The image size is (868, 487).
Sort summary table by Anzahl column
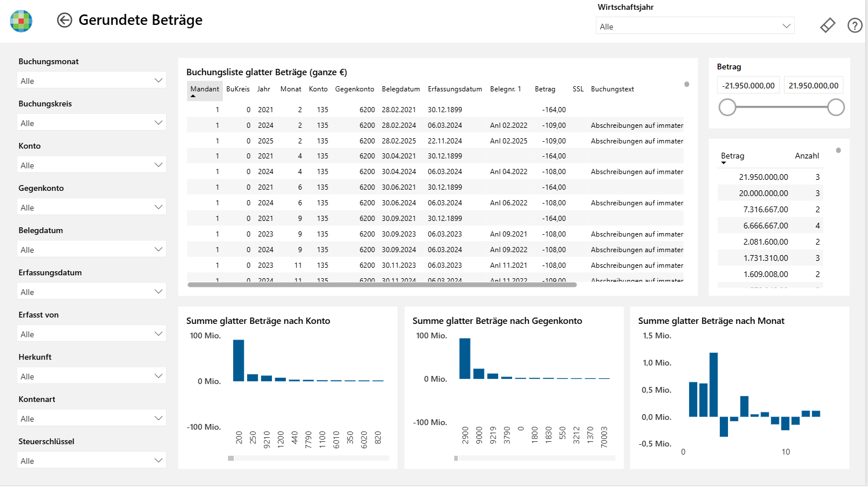point(807,156)
